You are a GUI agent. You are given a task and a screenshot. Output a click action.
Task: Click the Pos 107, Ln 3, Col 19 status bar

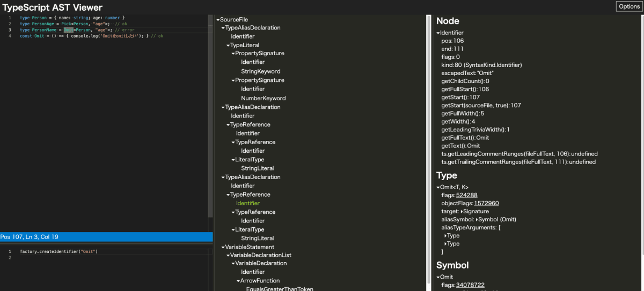(x=106, y=236)
